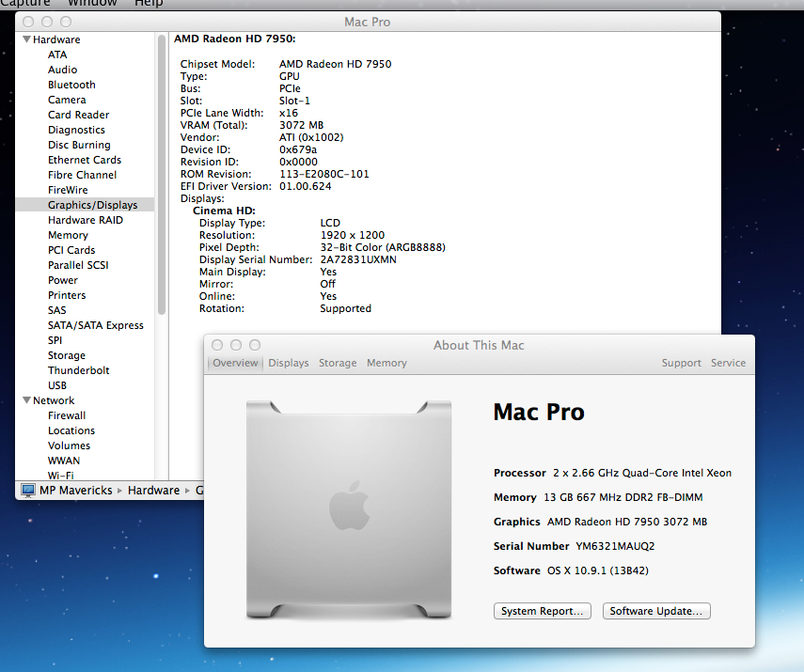Select Ethernet Cards in the sidebar

tap(85, 160)
